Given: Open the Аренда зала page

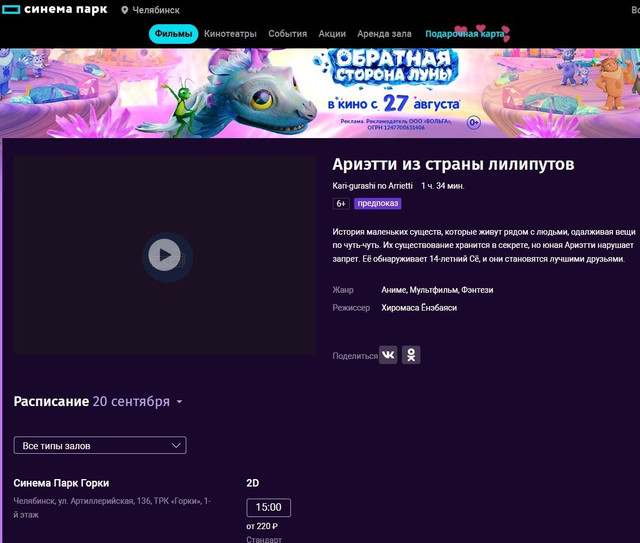Looking at the screenshot, I should [384, 34].
